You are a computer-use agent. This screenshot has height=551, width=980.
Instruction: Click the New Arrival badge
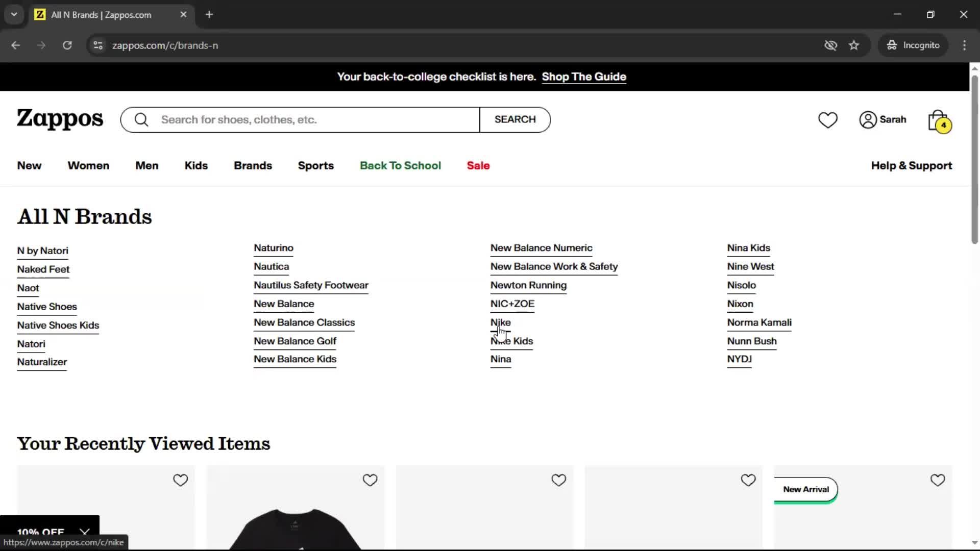coord(805,490)
